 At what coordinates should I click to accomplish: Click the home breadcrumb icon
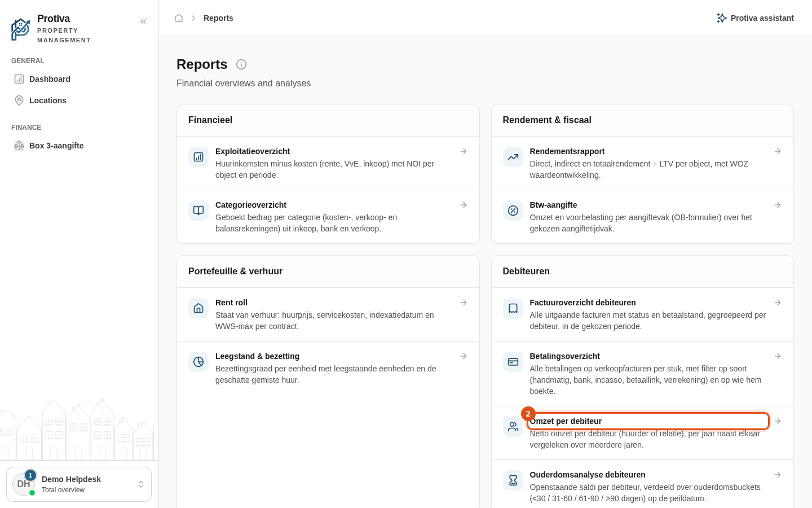[x=179, y=18]
